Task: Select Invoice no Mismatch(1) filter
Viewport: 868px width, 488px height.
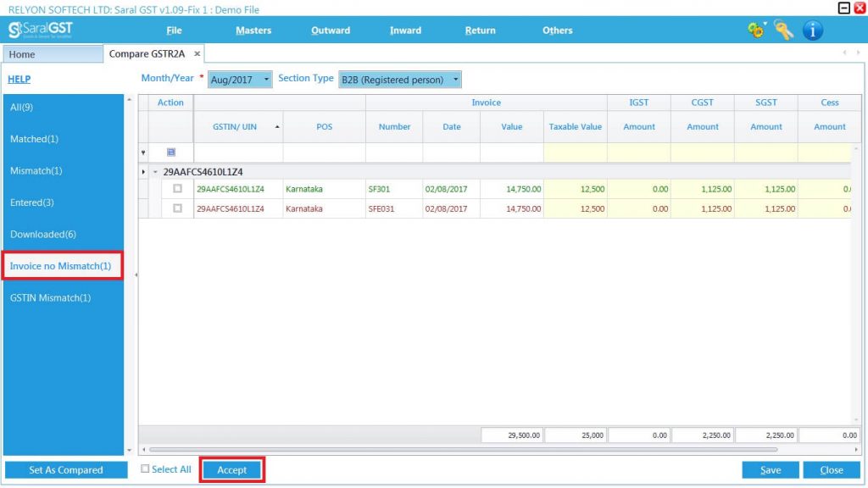Action: tap(61, 266)
